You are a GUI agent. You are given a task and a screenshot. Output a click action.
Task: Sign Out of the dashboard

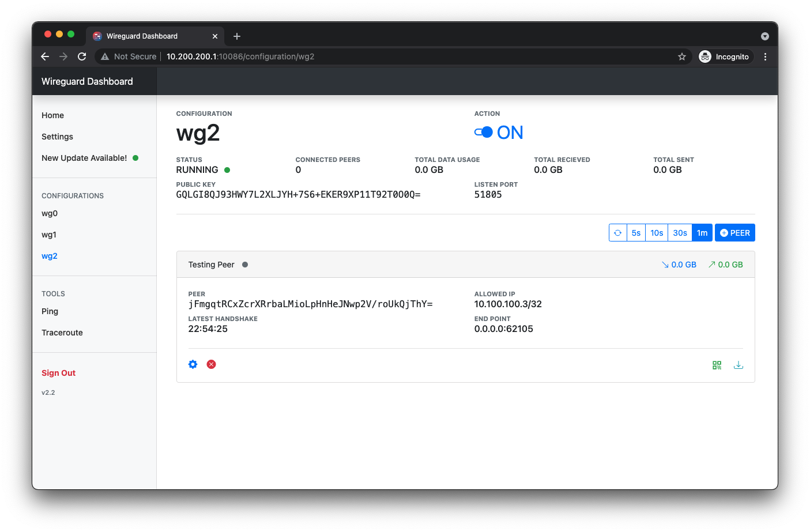58,373
